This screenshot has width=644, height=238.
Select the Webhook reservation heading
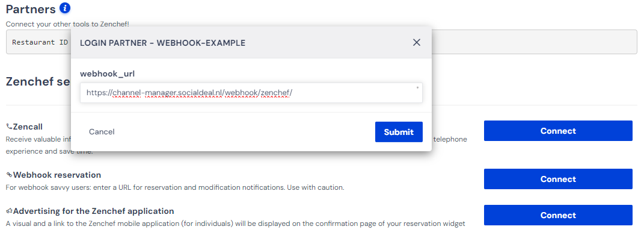pyautogui.click(x=57, y=175)
